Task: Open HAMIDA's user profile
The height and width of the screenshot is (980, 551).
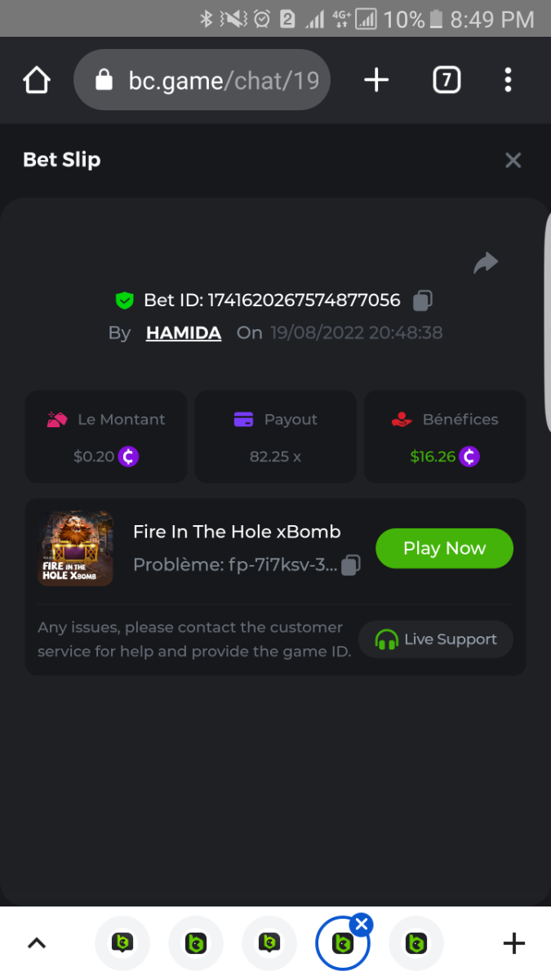Action: pos(184,332)
